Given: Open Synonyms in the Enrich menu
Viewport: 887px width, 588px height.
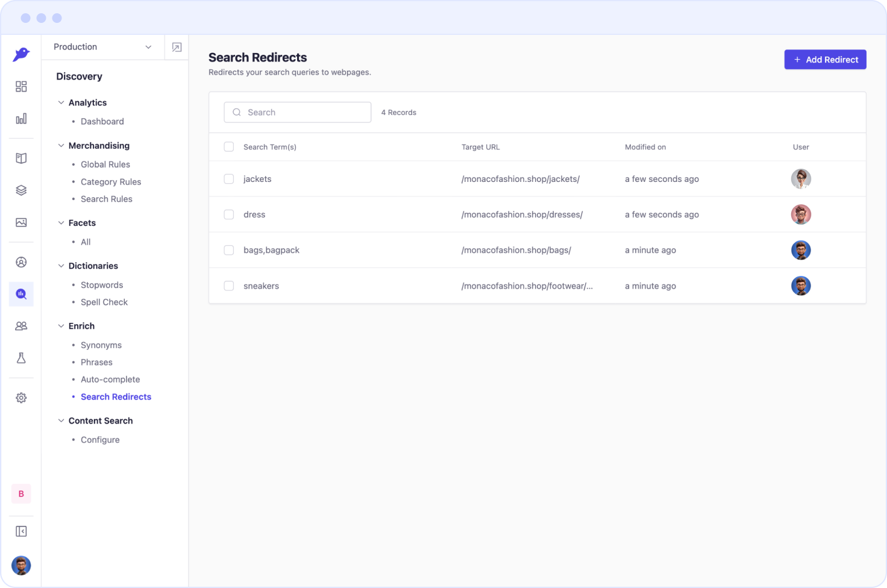Looking at the screenshot, I should pos(101,345).
